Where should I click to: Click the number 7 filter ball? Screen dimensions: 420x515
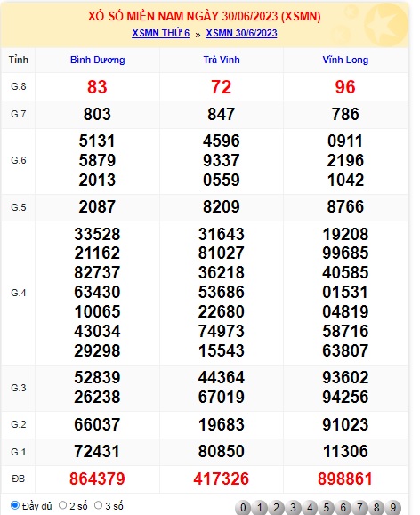point(359,508)
